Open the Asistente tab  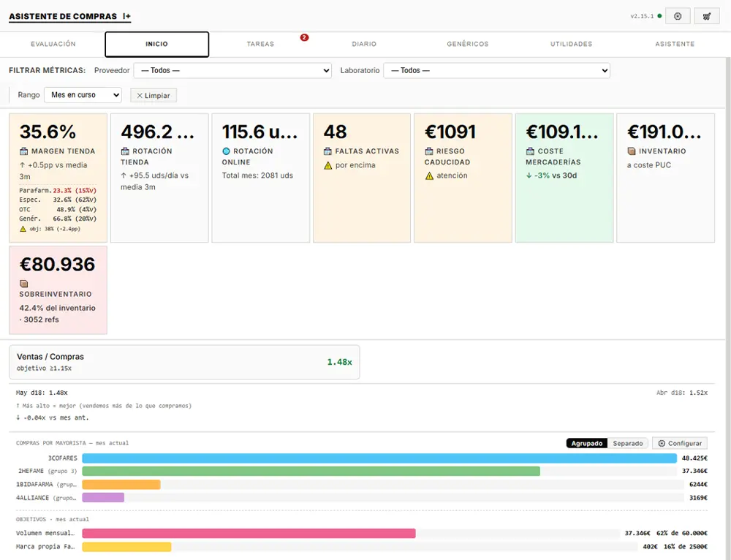point(675,44)
